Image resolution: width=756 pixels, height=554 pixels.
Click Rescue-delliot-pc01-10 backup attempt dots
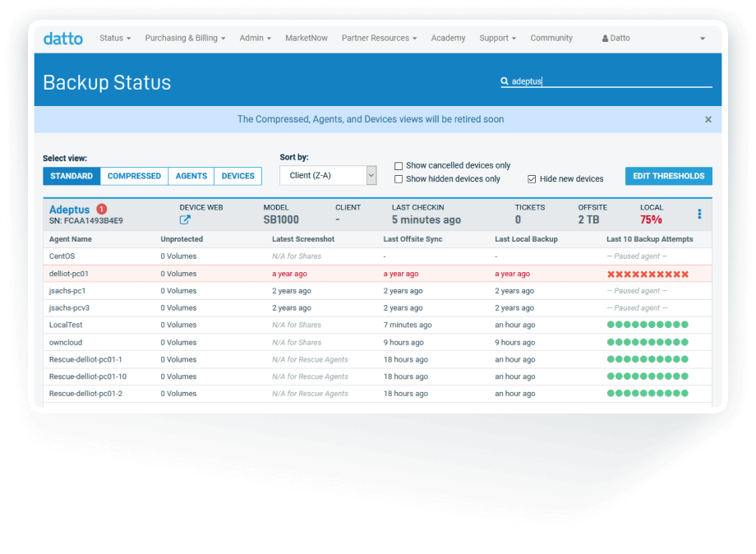coord(648,376)
